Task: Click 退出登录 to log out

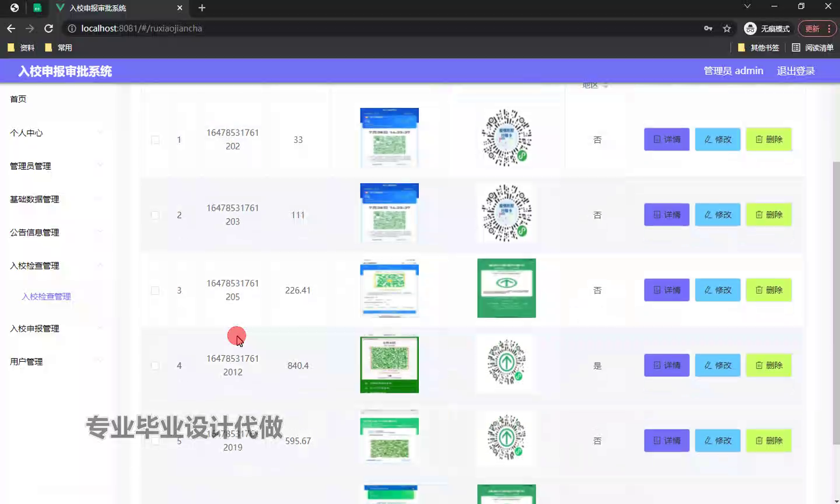Action: [796, 71]
